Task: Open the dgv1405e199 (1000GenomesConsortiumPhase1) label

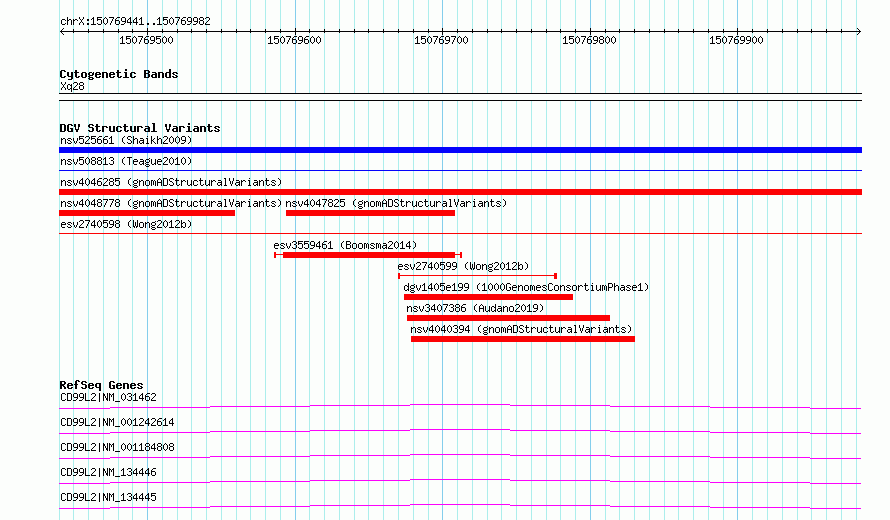Action: click(526, 287)
